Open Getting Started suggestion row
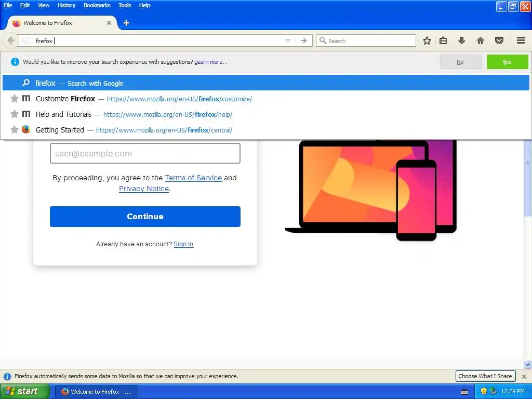Viewport: 532px width, 399px height. coord(265,130)
